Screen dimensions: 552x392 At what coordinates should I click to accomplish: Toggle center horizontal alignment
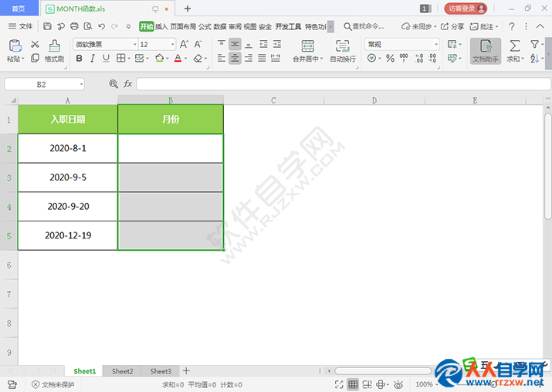pos(235,58)
